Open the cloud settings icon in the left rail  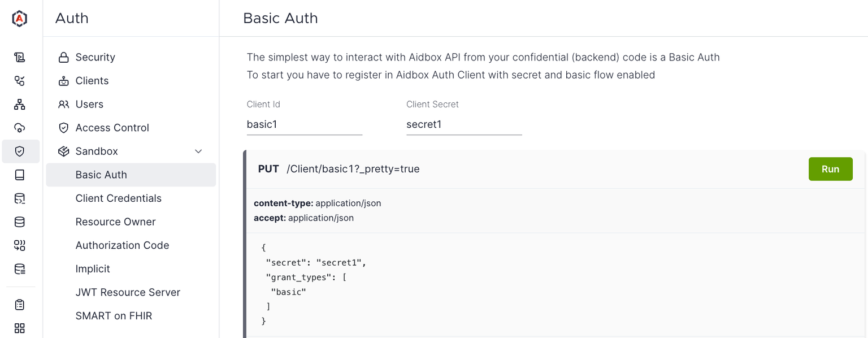pyautogui.click(x=20, y=128)
